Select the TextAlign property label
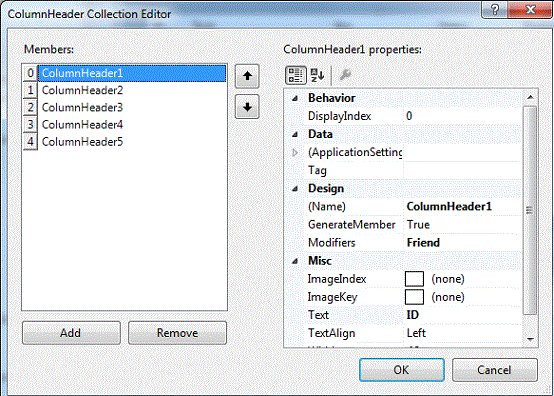The width and height of the screenshot is (554, 396). coord(331,333)
